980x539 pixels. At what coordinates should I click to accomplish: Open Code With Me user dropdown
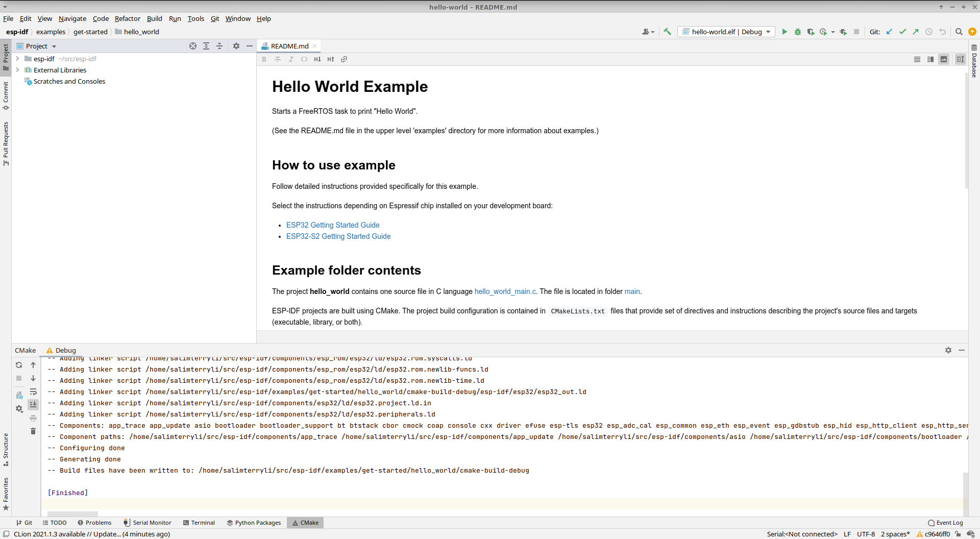(x=648, y=32)
